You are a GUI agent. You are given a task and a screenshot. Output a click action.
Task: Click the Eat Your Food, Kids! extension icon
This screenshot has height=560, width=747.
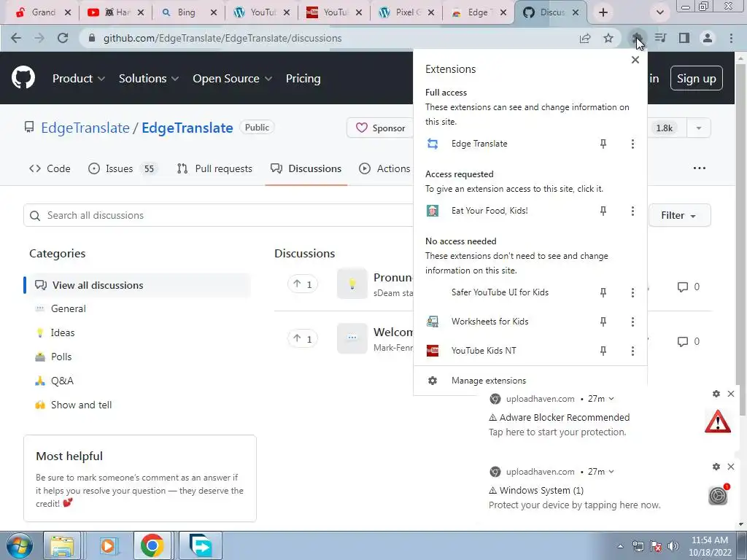click(433, 211)
